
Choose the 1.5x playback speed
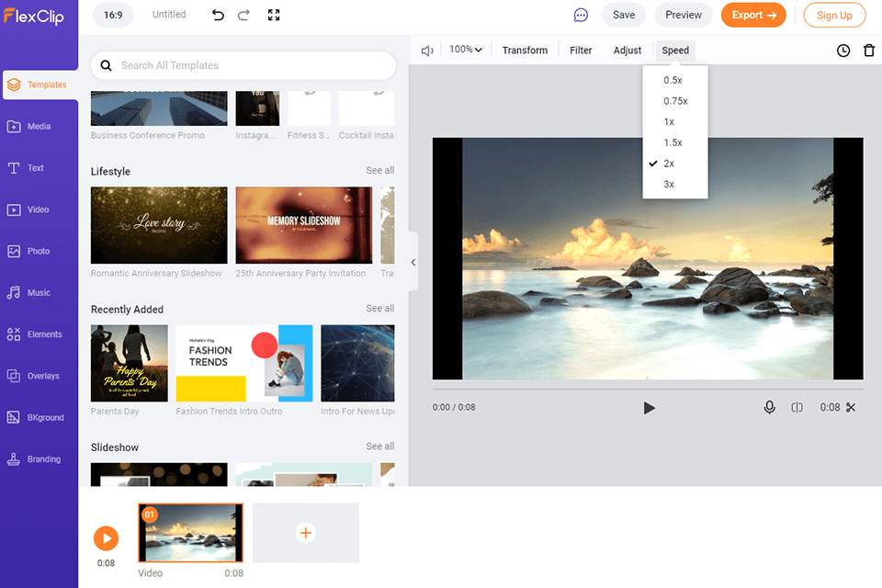coord(673,142)
